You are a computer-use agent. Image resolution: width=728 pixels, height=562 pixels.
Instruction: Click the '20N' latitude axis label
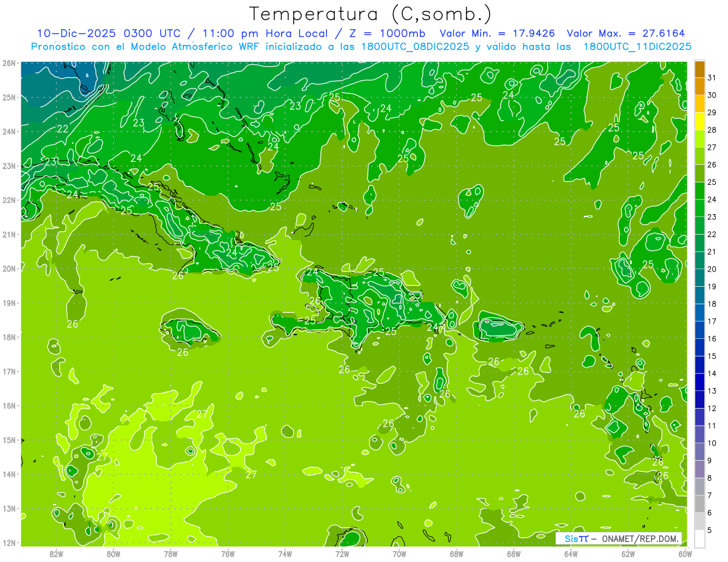tap(8, 269)
